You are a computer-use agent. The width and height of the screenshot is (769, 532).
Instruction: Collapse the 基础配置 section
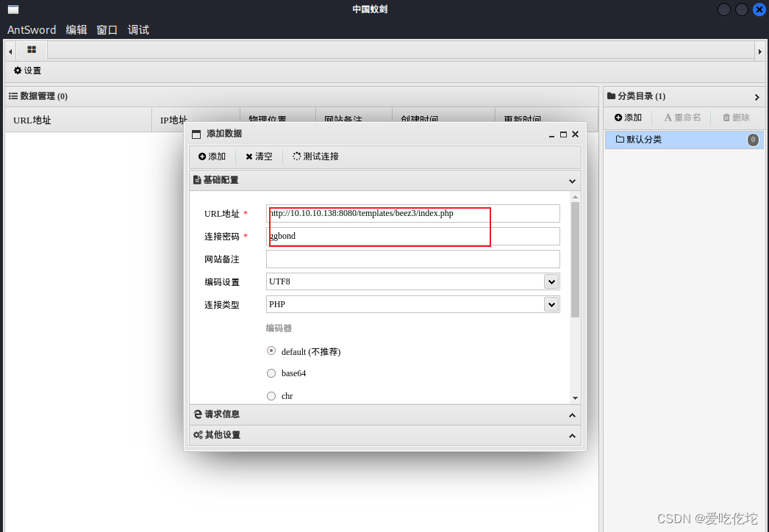[x=572, y=181]
